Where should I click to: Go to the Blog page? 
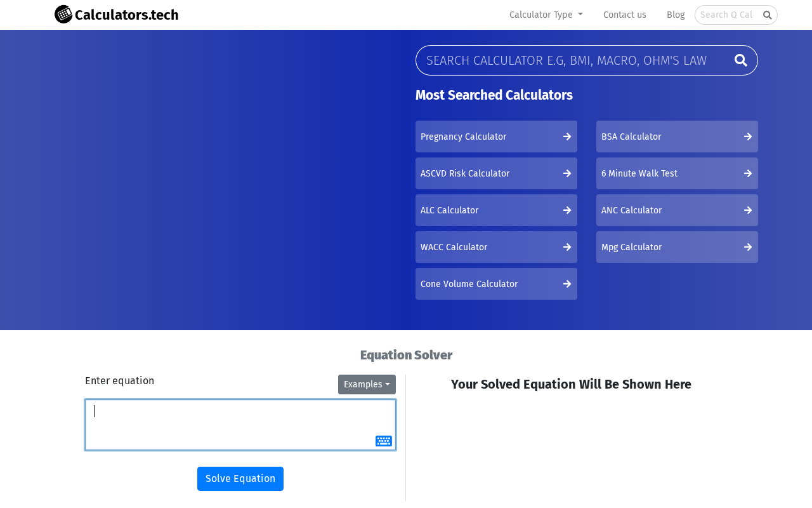676,15
